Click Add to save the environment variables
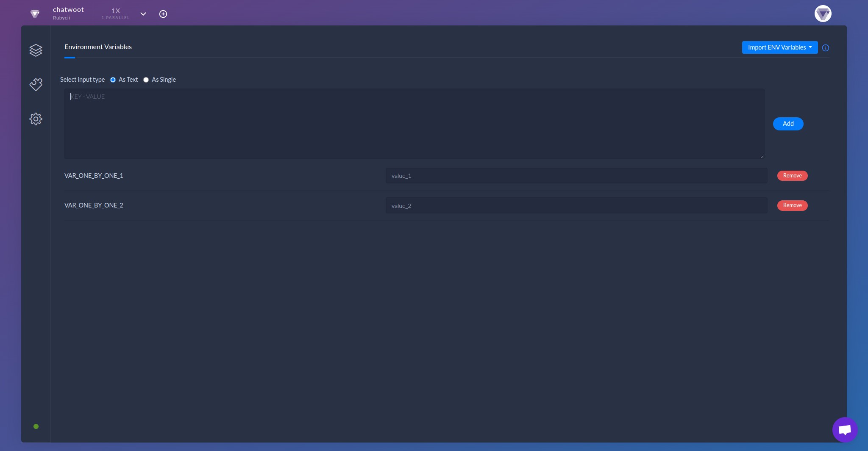The height and width of the screenshot is (451, 868). pos(787,124)
